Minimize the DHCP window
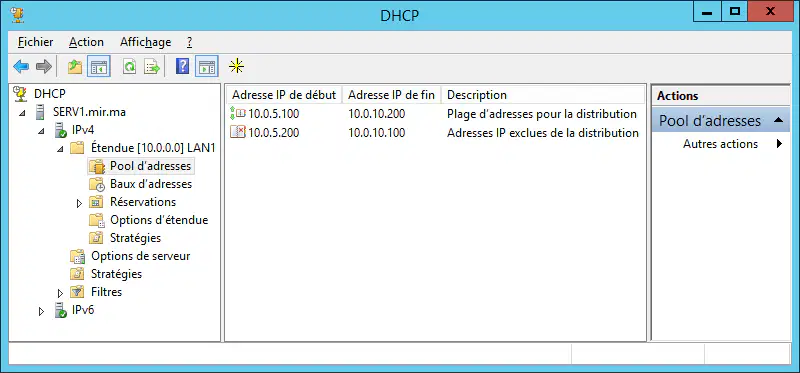 pyautogui.click(x=707, y=12)
